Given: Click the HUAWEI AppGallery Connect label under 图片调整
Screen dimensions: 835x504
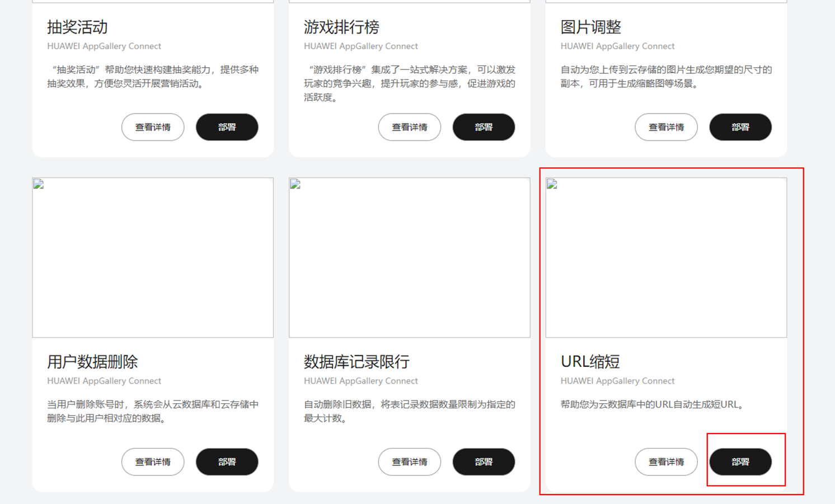Looking at the screenshot, I should [x=617, y=46].
